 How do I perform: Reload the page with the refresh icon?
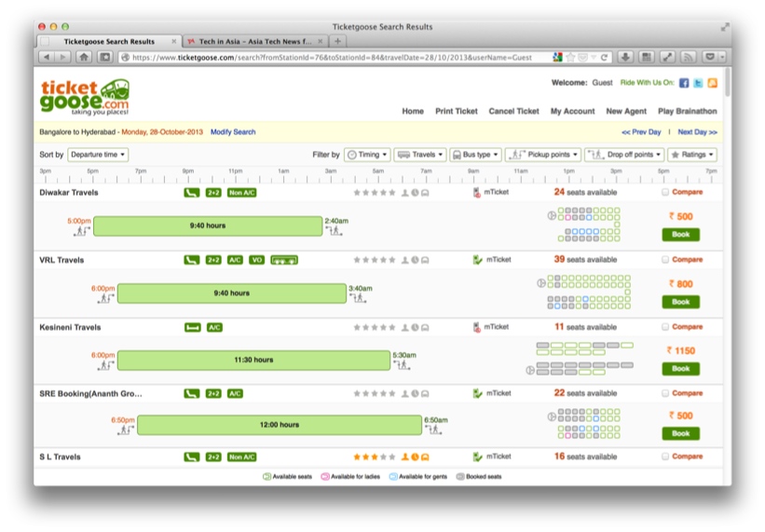coord(604,58)
